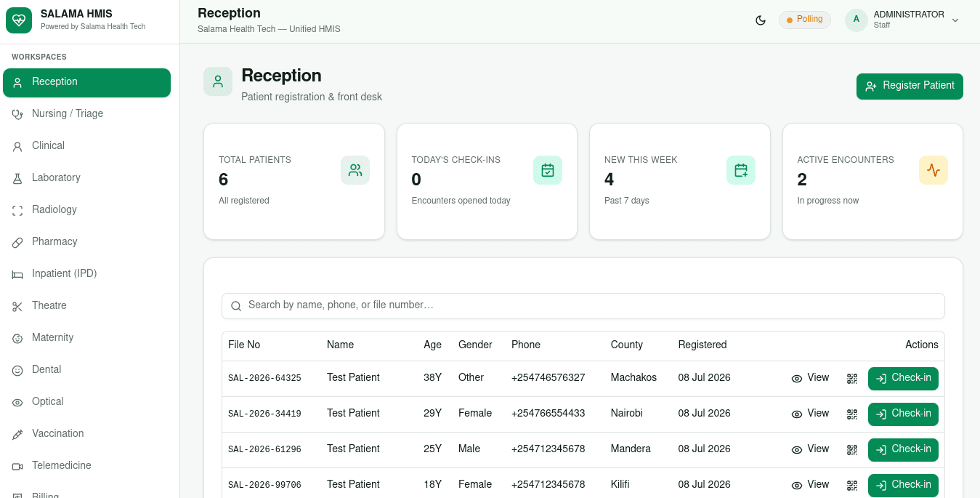
Task: Click the Kilifi county cell
Action: (x=620, y=484)
